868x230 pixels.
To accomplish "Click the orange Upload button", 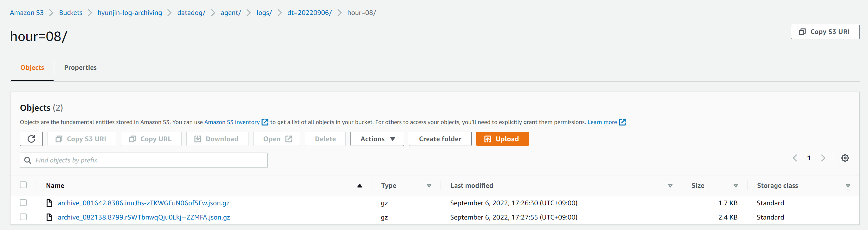I will pos(502,139).
